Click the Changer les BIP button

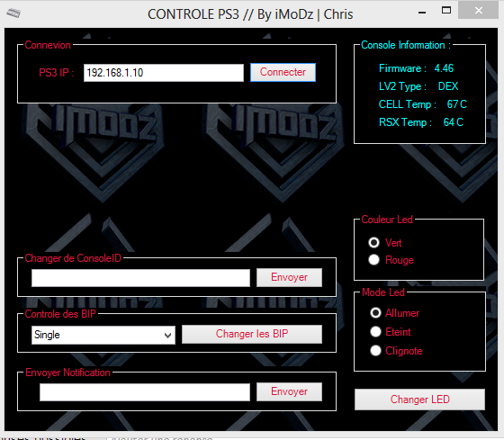click(252, 334)
